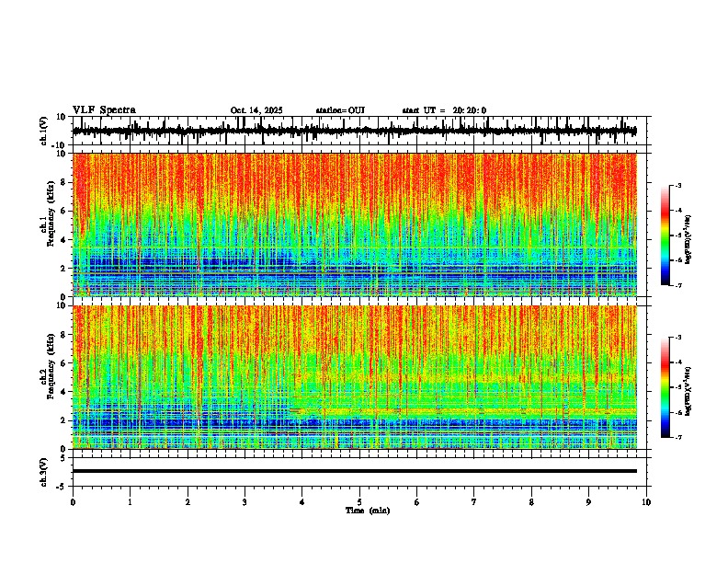Click the '7' tick on time axis
Viewport: 728px width, 563px height.
pos(474,502)
